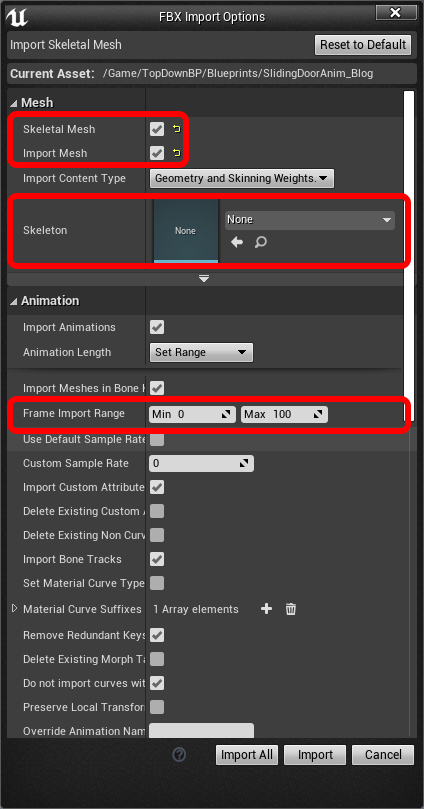Click the Unreal Engine logo icon
The image size is (424, 809).
pyautogui.click(x=17, y=17)
